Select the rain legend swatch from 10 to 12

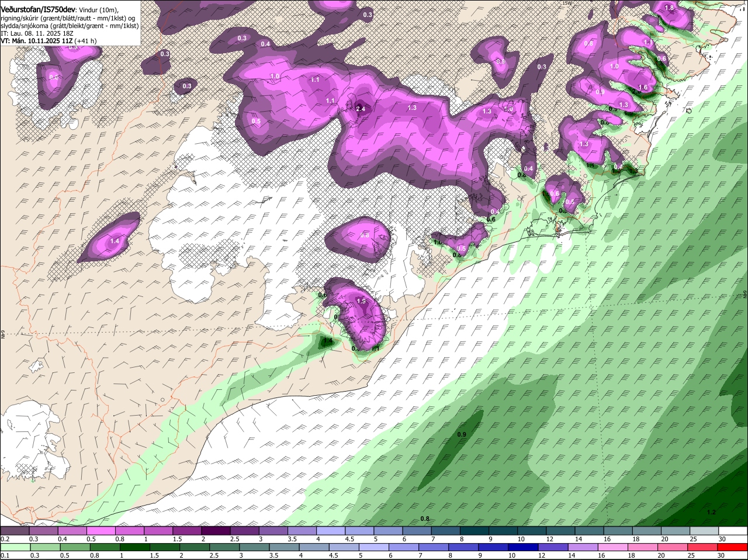tap(524, 547)
